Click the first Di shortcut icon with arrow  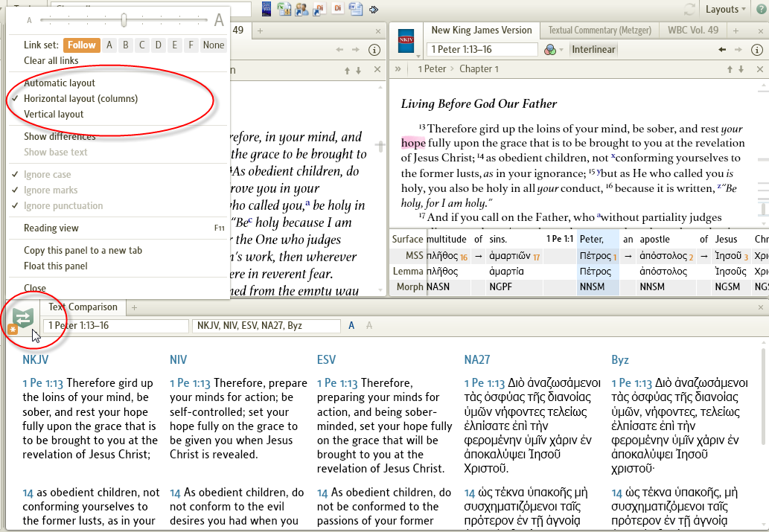319,9
